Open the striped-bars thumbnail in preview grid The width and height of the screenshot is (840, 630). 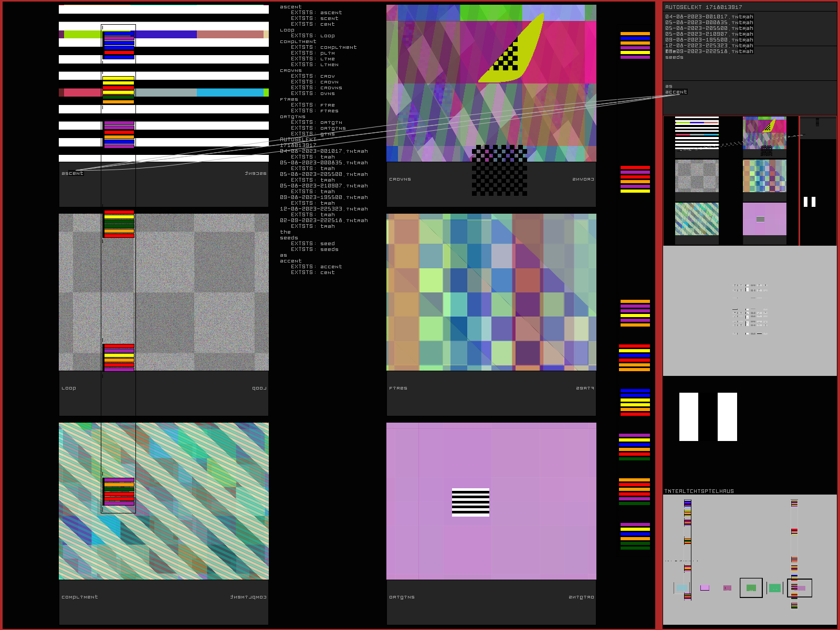click(x=697, y=133)
